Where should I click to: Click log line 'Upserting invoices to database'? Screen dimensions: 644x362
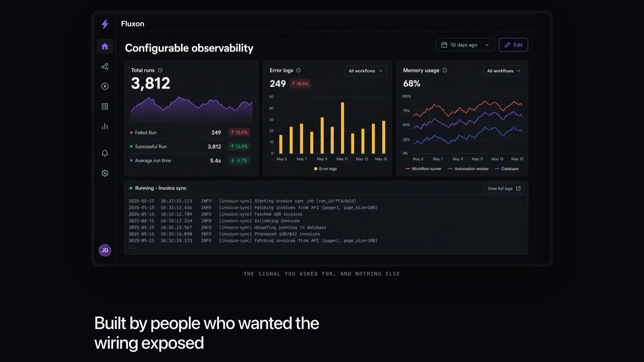227,228
